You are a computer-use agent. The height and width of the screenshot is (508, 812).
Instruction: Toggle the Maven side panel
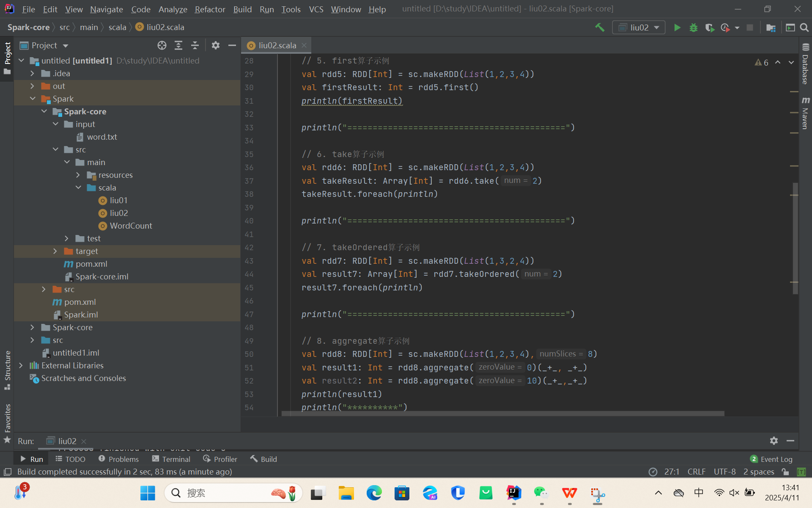[x=805, y=113]
